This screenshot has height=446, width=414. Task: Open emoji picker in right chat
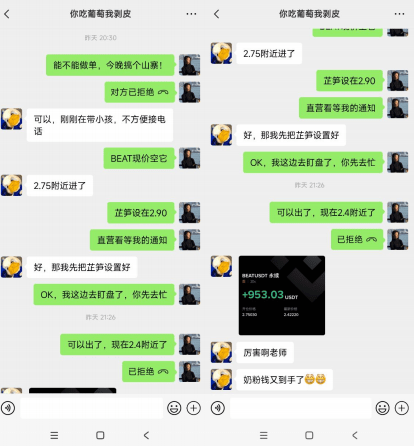coord(382,408)
